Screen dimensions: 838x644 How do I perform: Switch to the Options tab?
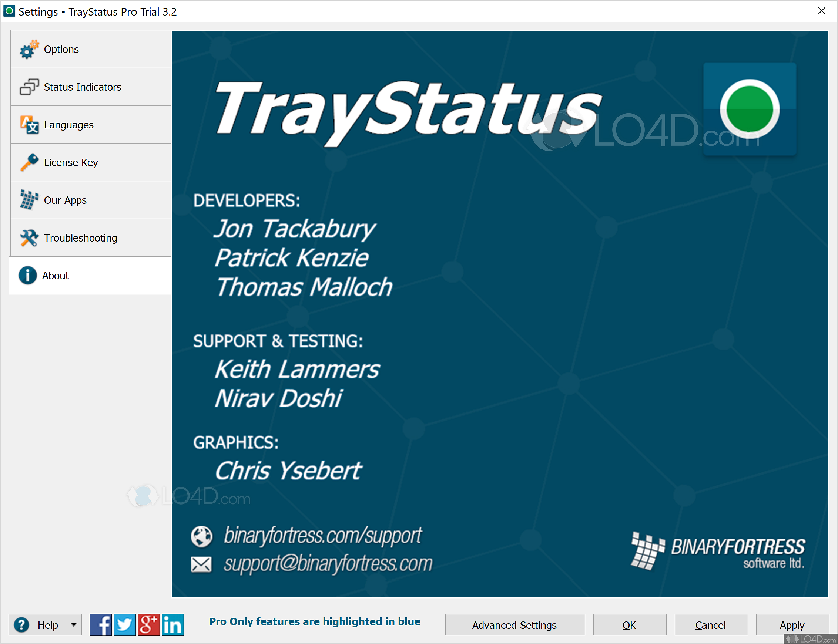(61, 49)
